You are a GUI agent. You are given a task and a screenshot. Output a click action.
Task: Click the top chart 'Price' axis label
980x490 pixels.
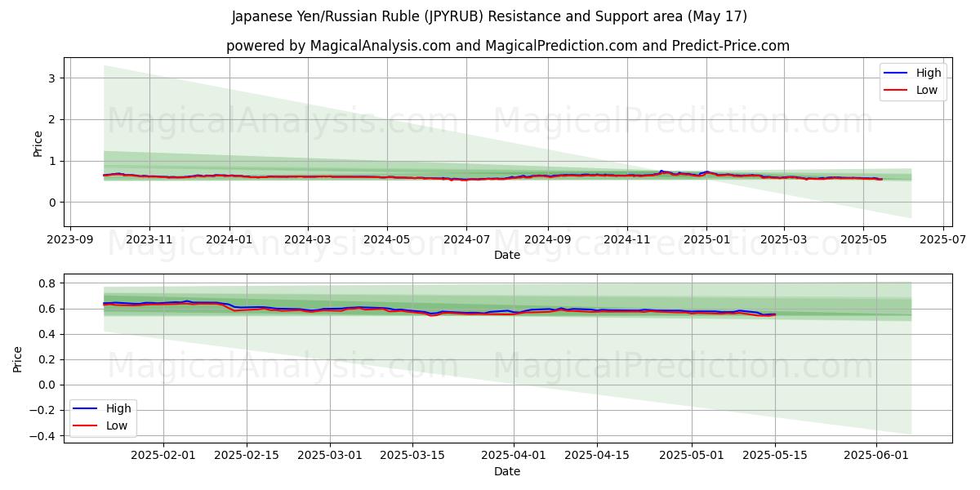pyautogui.click(x=38, y=142)
